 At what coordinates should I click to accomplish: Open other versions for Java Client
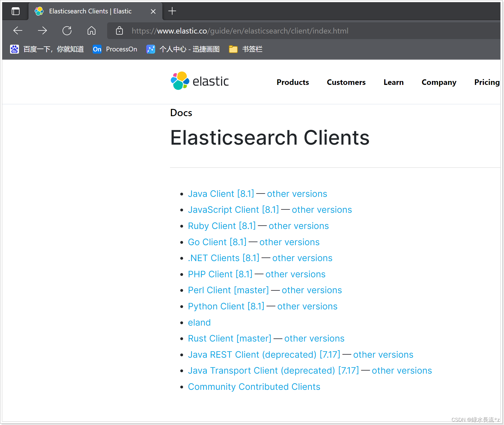pos(297,194)
